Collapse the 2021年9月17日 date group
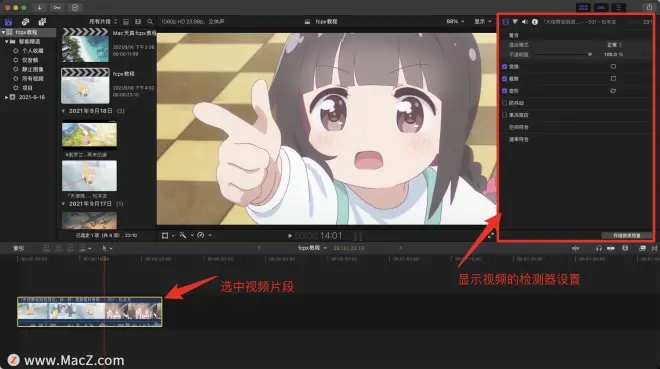Image resolution: width=660 pixels, height=369 pixels. 64,204
